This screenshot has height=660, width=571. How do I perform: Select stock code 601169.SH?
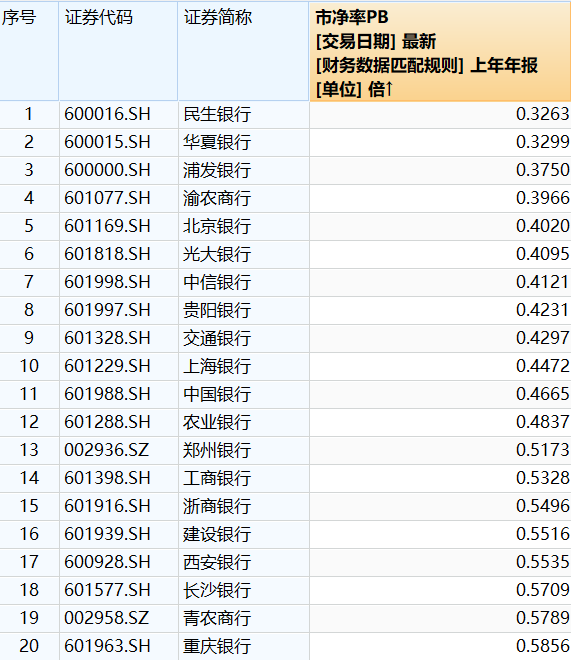pyautogui.click(x=107, y=226)
